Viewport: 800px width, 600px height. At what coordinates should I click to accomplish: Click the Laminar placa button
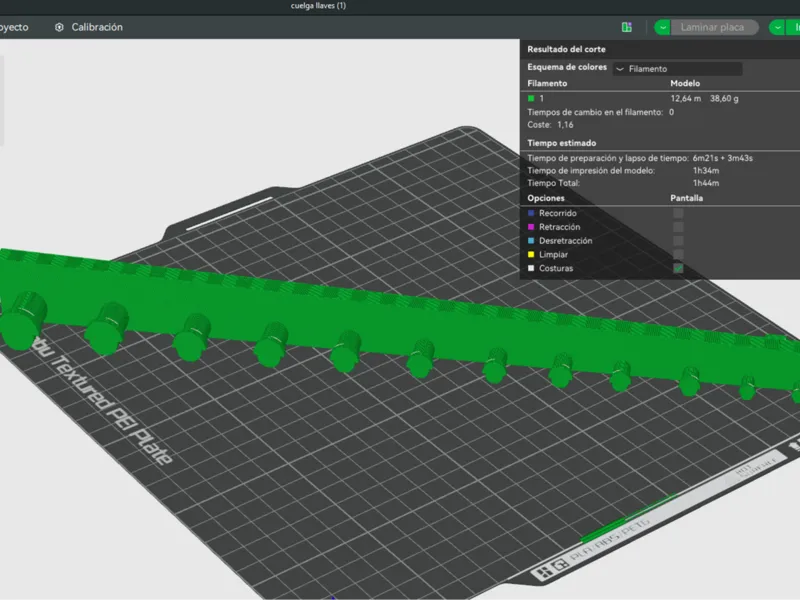(714, 27)
